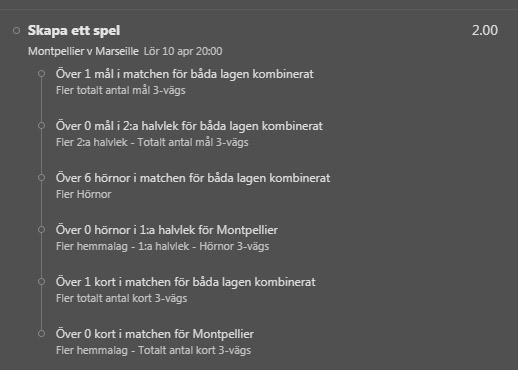Select the circle bullet next to Över 6 hörnor

click(41, 178)
